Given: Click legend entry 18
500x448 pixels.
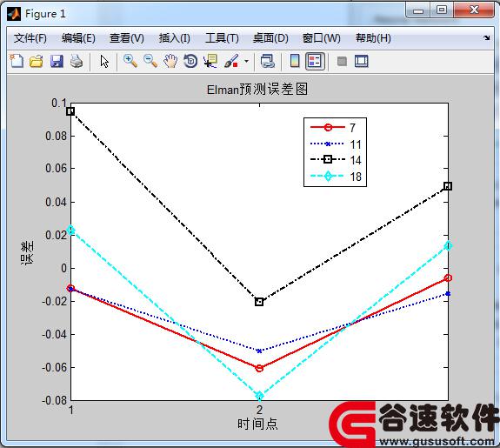Looking at the screenshot, I should point(356,177).
